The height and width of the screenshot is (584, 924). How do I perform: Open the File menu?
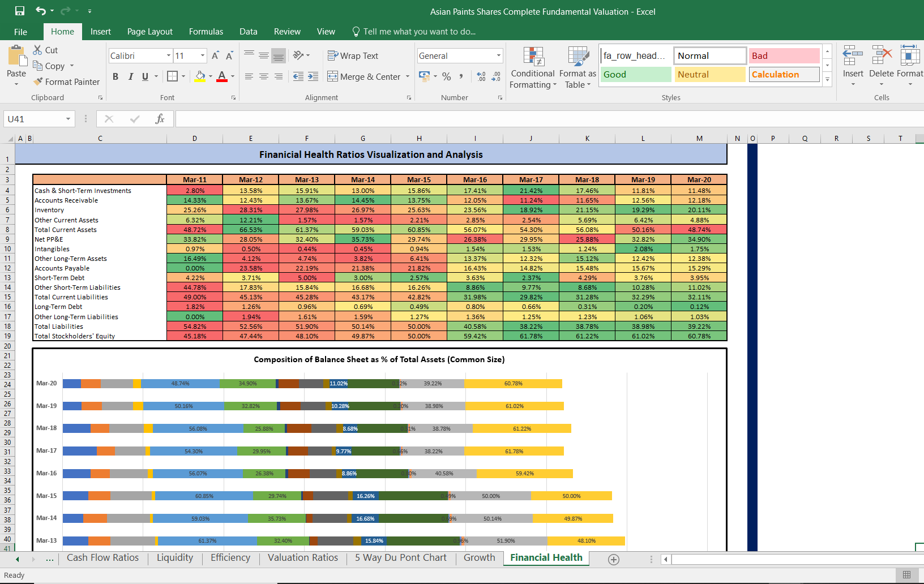pos(21,32)
